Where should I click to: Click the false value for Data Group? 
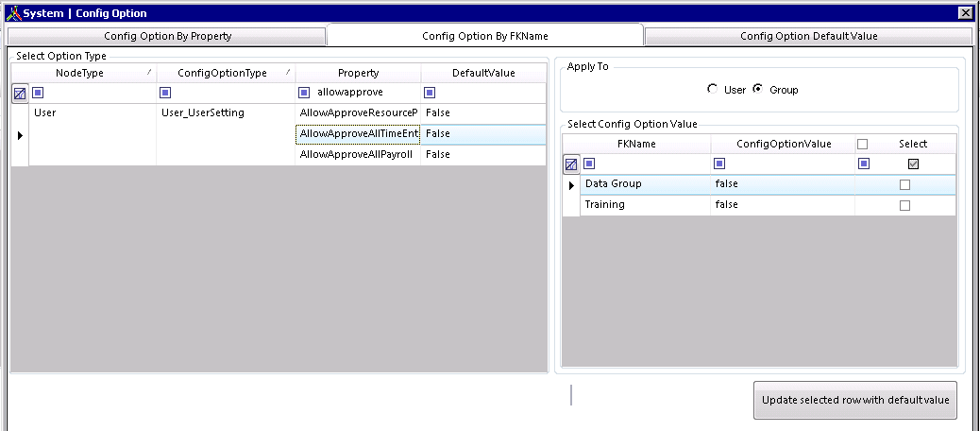click(783, 184)
